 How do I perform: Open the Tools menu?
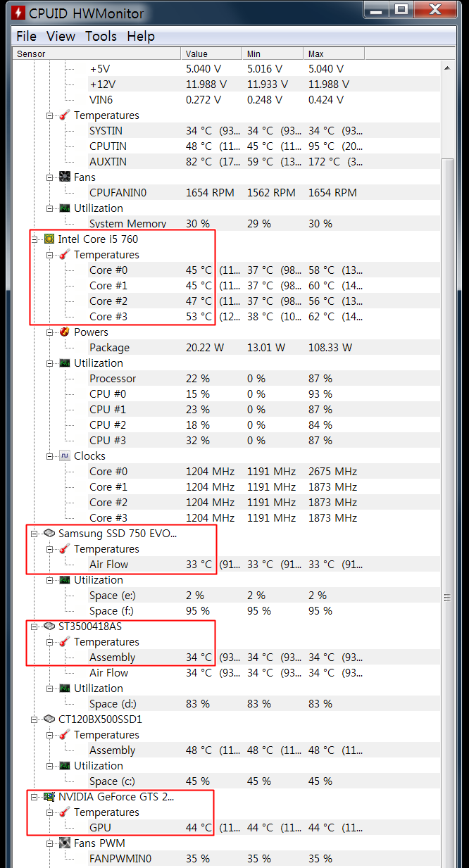coord(101,36)
